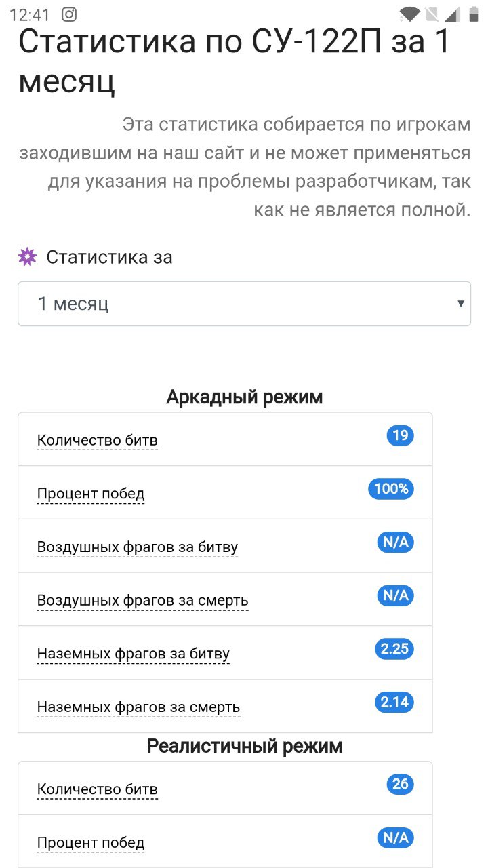Tap the Wi-Fi signal icon

[409, 14]
